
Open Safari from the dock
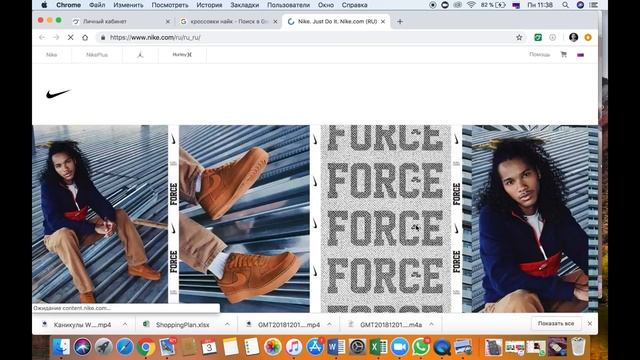(124, 347)
